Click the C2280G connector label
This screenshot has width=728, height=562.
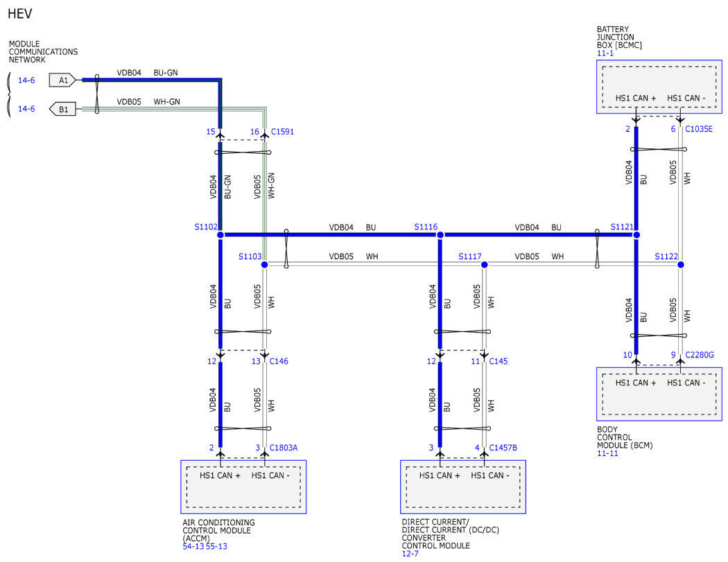699,355
